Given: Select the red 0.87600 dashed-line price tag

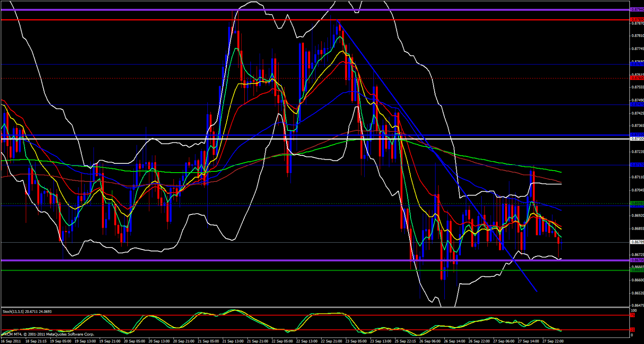Looking at the screenshot, I should click(637, 78).
